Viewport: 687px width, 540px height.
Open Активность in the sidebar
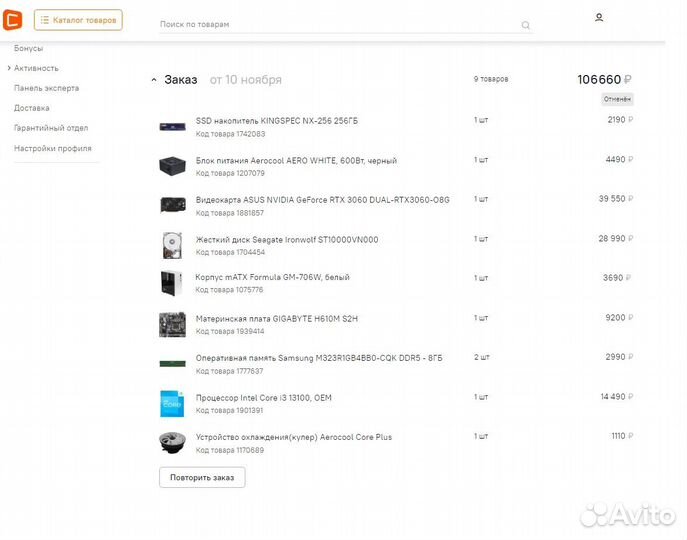click(x=36, y=68)
